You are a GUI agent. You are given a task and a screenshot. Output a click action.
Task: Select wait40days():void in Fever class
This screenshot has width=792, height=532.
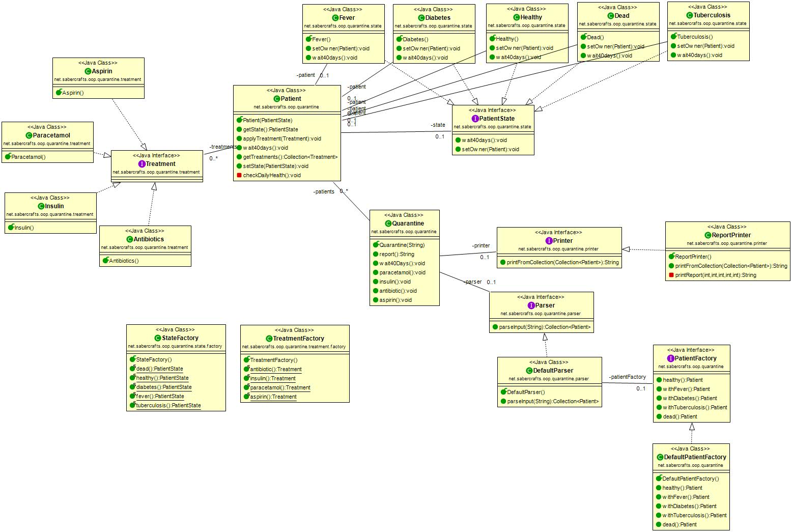(334, 58)
